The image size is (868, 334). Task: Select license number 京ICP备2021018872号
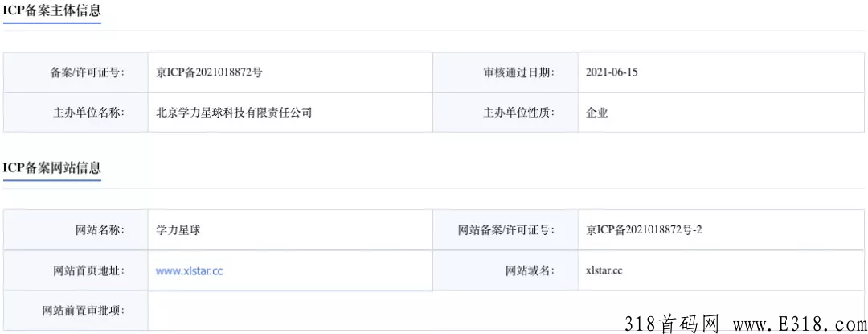[x=209, y=72]
